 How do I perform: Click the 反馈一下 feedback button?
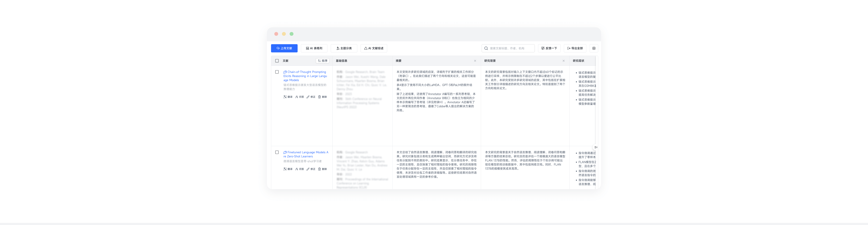[549, 48]
